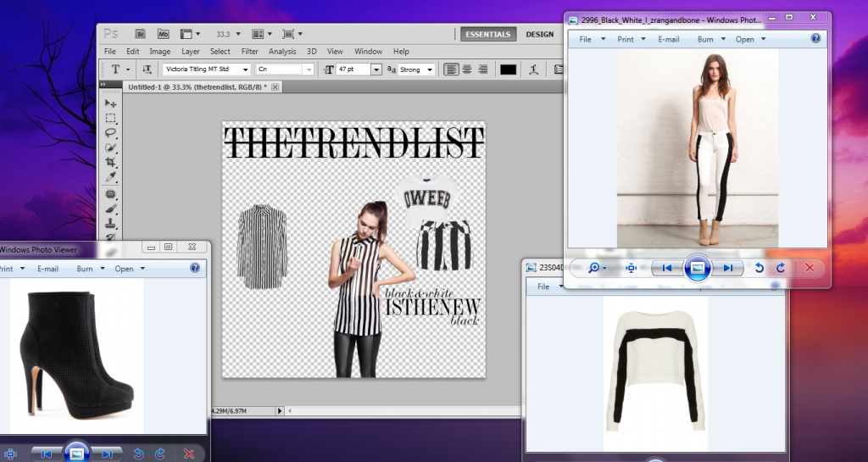The height and width of the screenshot is (462, 868).
Task: Rotate boot photo counterclockwise
Action: coord(138,454)
